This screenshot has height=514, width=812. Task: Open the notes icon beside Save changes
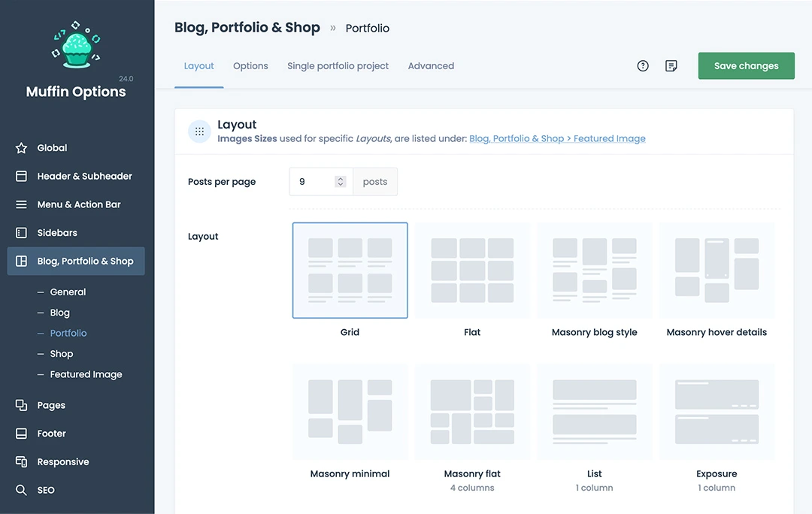coord(671,66)
